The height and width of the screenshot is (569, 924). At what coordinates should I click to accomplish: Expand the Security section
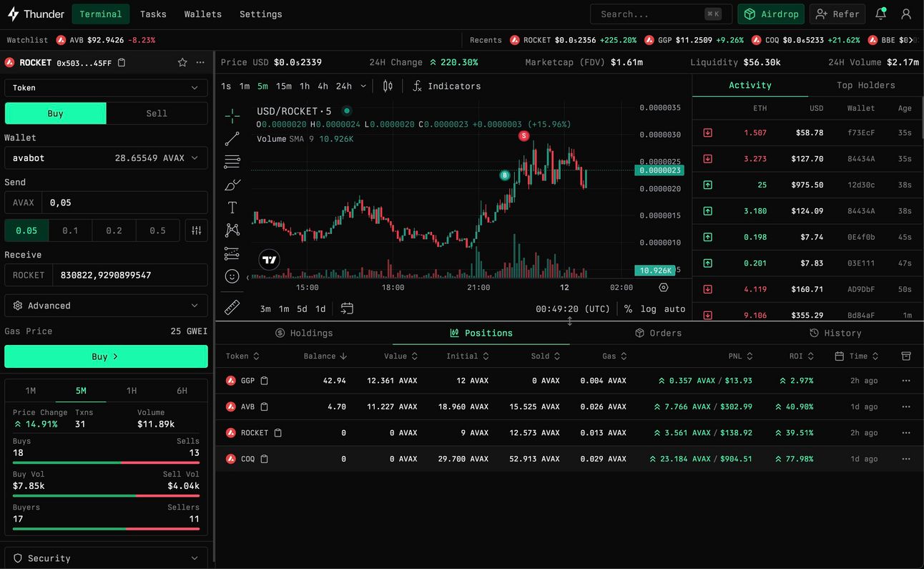(x=106, y=558)
